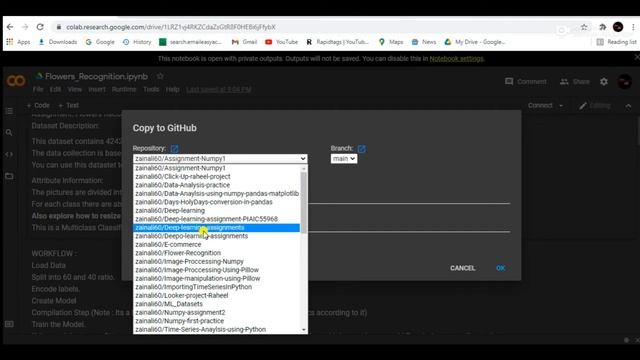Screen dimensions: 640x360
Task: Open the Help menu
Action: [x=173, y=89]
